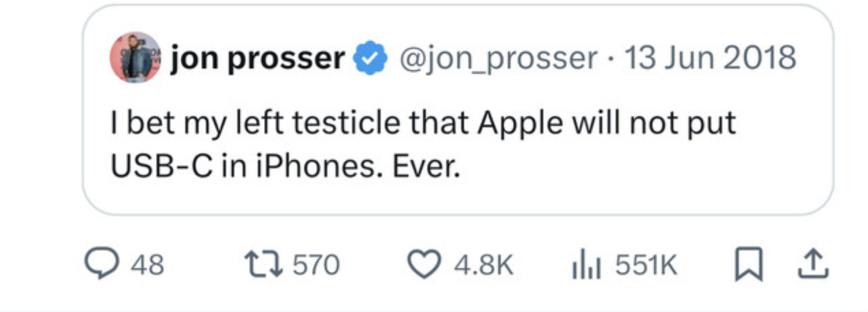Open view analytics bar chart icon
The height and width of the screenshot is (312, 868).
tap(584, 265)
